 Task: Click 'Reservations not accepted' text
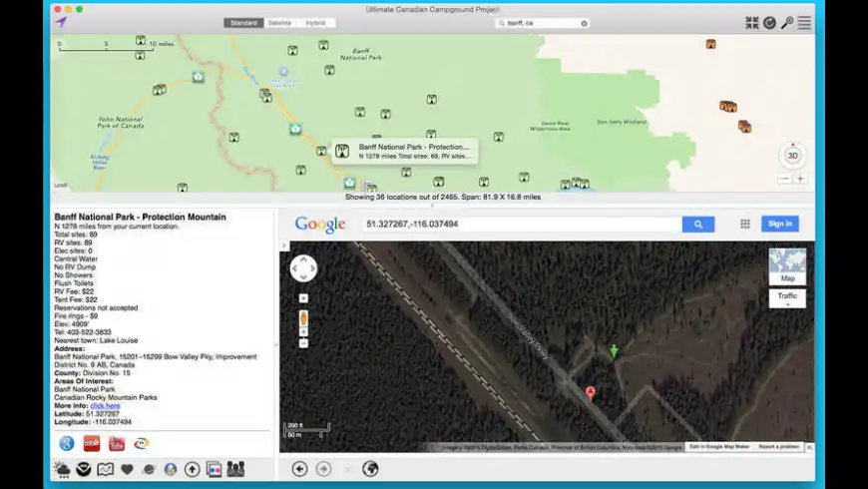coord(96,308)
